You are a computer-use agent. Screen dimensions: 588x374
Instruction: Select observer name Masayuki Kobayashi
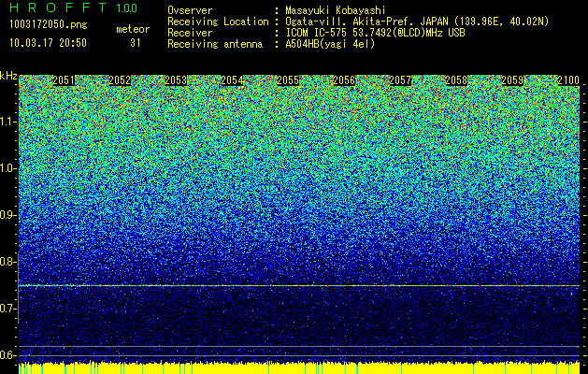tap(336, 10)
